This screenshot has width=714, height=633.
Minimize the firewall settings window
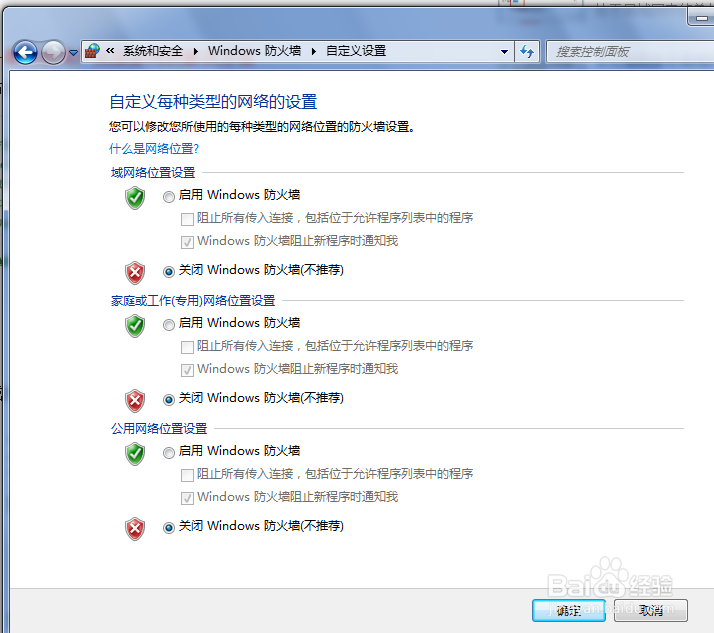(x=701, y=18)
